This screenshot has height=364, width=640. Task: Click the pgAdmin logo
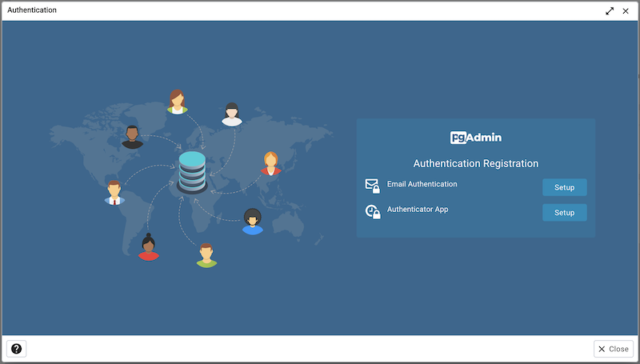(476, 137)
